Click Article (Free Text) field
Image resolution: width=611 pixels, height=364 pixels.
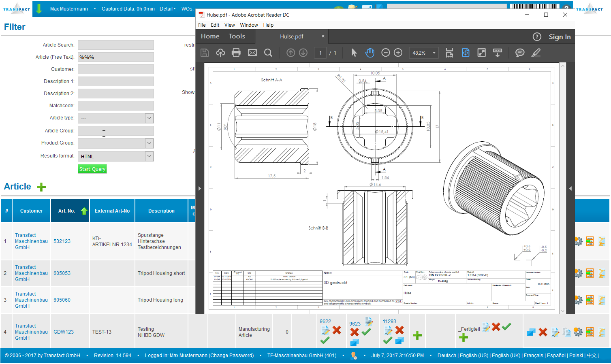pyautogui.click(x=116, y=57)
